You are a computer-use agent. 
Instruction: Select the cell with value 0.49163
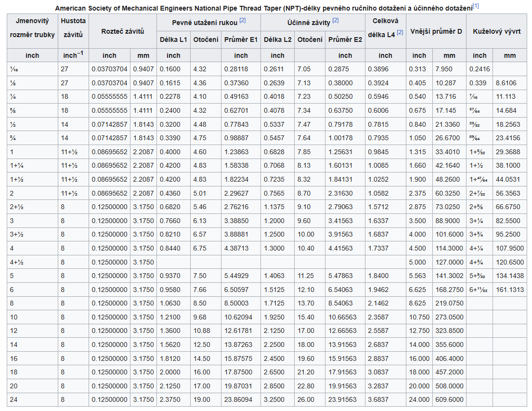pyautogui.click(x=241, y=96)
